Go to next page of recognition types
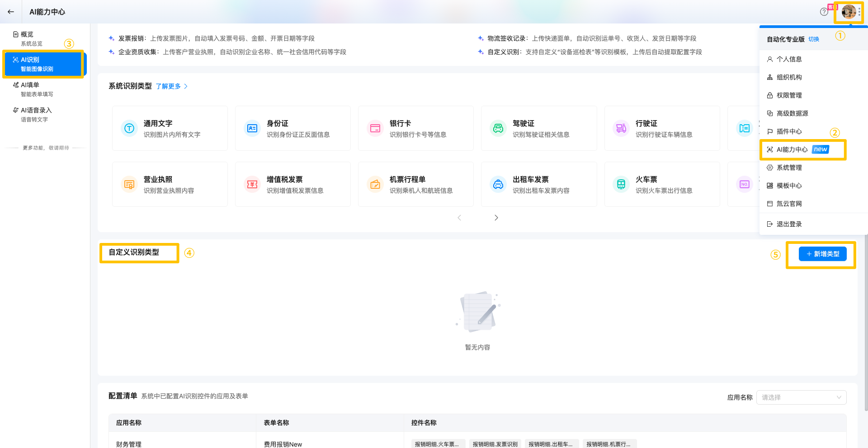This screenshot has width=868, height=448. [x=496, y=218]
